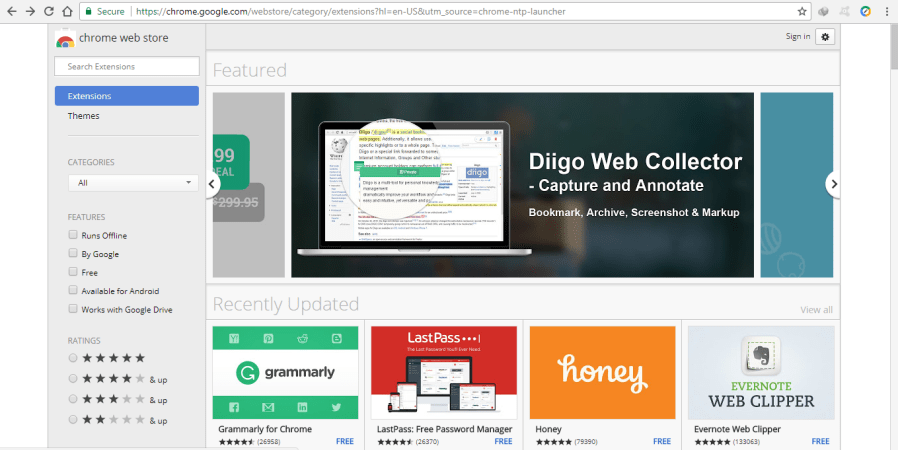This screenshot has width=898, height=450.
Task: Toggle Works with Google Drive checkbox
Action: point(73,309)
